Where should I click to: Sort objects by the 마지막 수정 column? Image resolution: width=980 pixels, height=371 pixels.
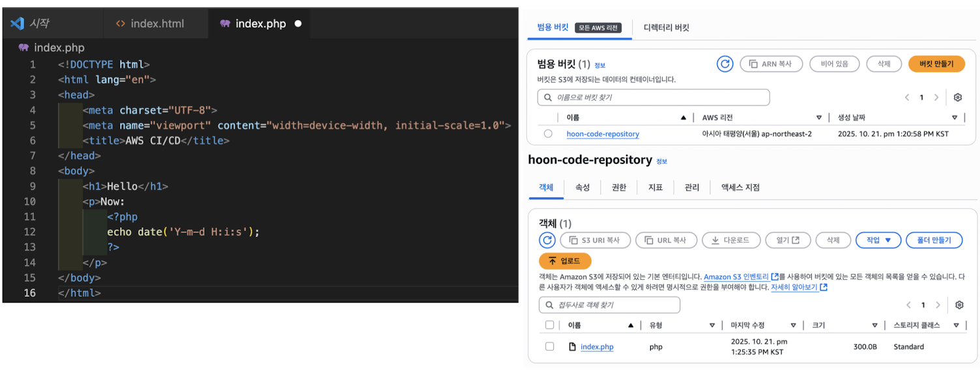793,325
